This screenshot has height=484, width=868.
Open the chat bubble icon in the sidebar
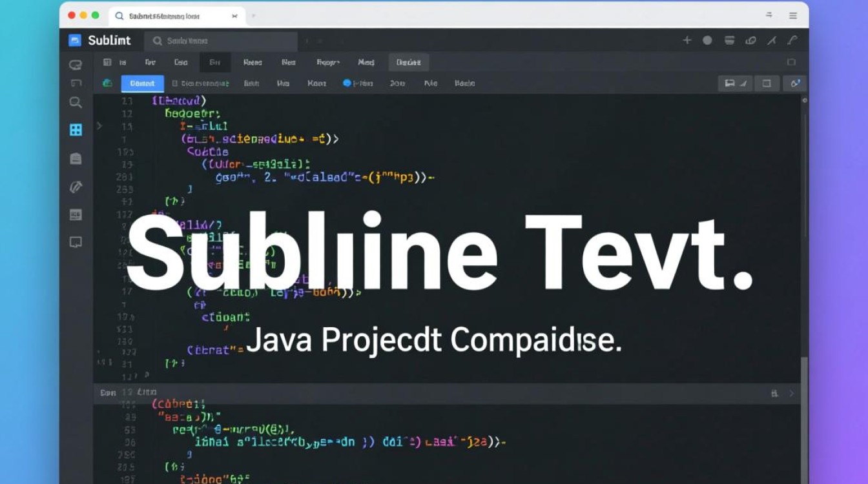(x=76, y=241)
